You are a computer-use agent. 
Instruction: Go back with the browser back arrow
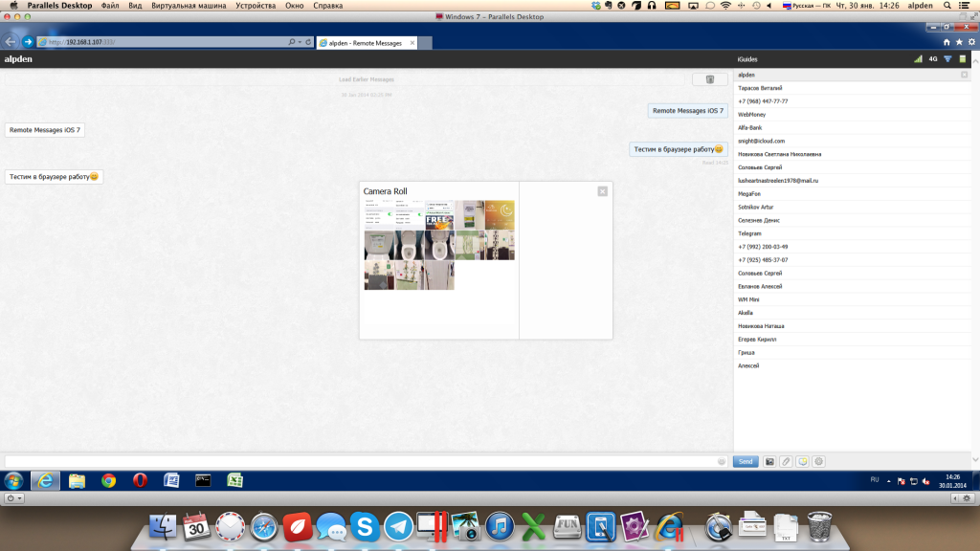pos(10,42)
